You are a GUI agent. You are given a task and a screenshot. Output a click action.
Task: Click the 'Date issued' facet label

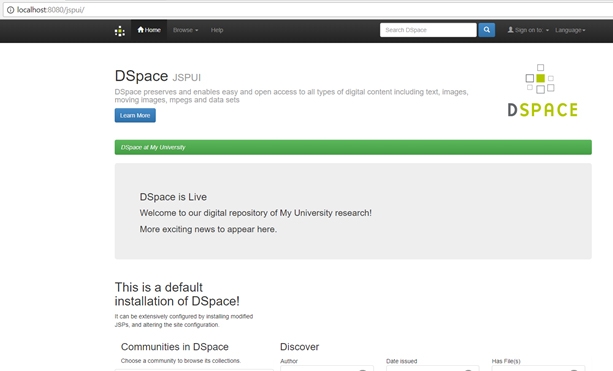401,361
